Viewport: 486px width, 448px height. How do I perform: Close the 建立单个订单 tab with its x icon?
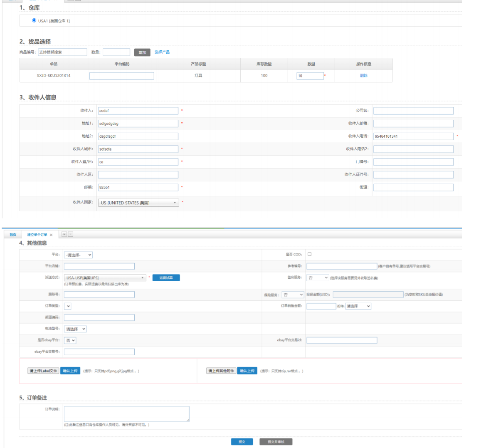click(x=51, y=235)
